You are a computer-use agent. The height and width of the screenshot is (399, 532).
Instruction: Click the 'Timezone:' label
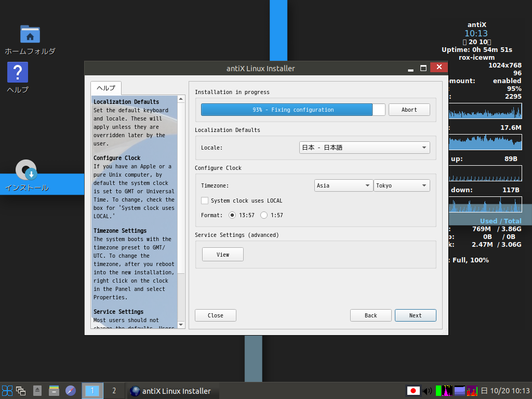click(x=215, y=185)
